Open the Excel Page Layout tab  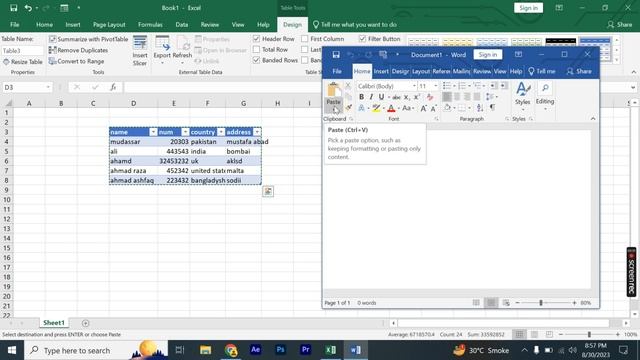109,24
